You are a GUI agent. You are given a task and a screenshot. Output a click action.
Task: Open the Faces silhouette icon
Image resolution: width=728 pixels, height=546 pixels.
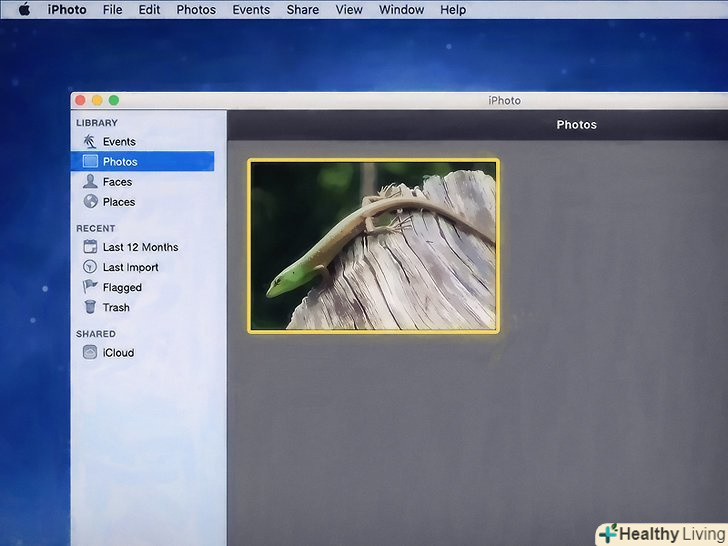(90, 182)
